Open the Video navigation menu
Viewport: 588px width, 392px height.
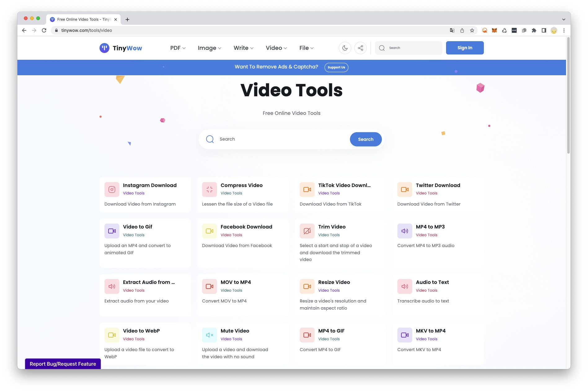276,48
